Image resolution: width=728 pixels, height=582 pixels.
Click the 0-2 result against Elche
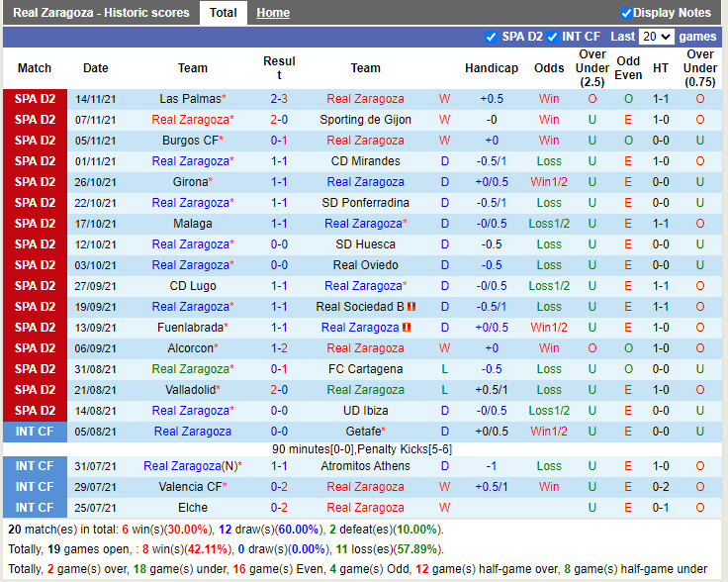pos(279,508)
